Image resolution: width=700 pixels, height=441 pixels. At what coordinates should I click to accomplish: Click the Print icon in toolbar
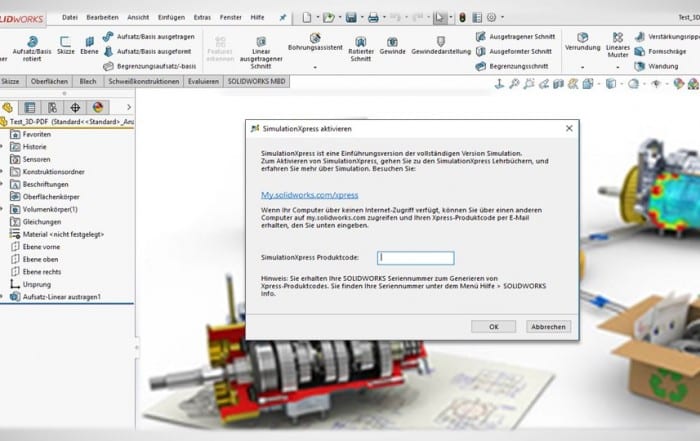tap(373, 17)
